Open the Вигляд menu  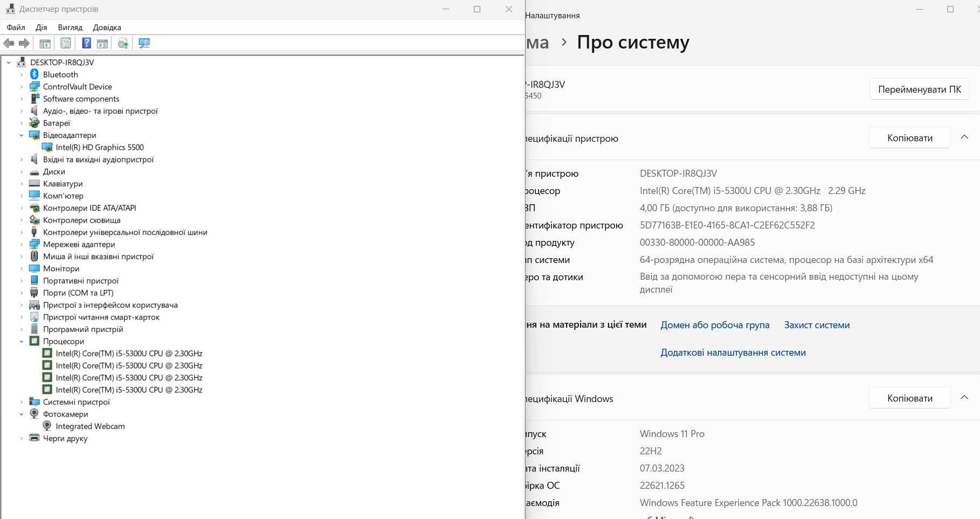(x=70, y=27)
